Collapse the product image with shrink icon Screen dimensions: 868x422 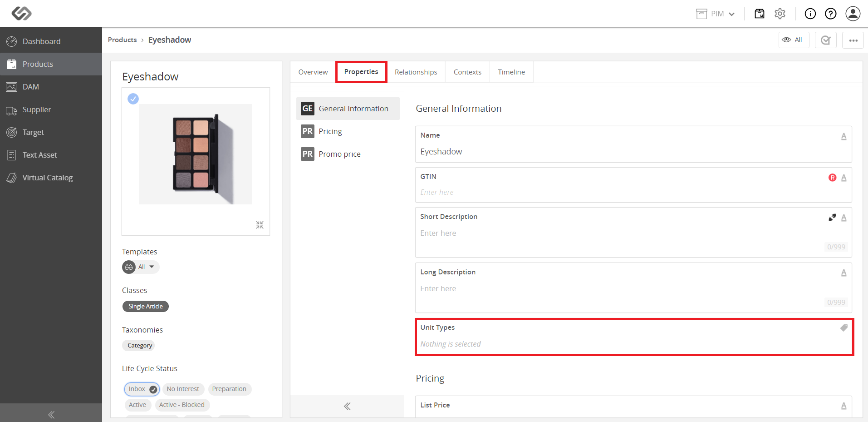tap(260, 225)
